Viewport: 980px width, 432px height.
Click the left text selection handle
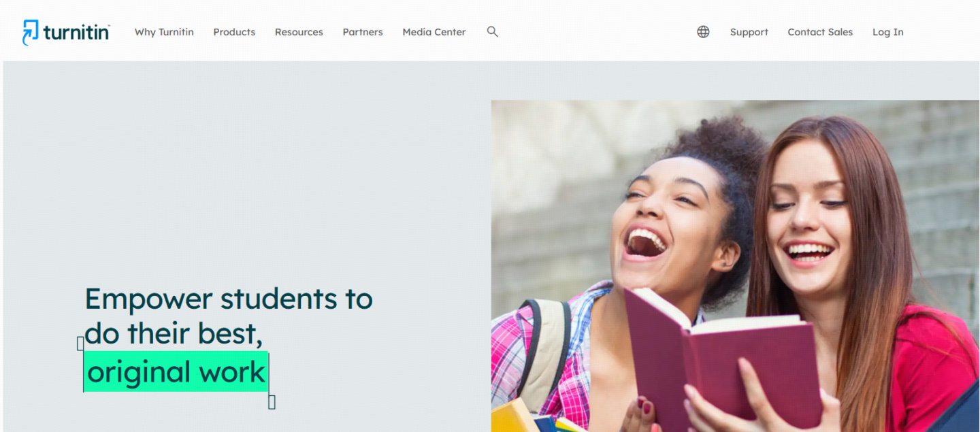coord(80,344)
